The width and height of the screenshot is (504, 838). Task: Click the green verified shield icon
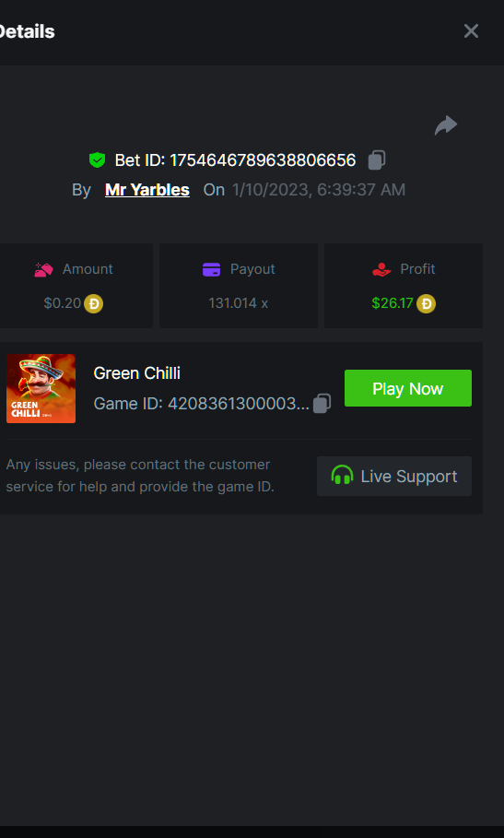97,159
